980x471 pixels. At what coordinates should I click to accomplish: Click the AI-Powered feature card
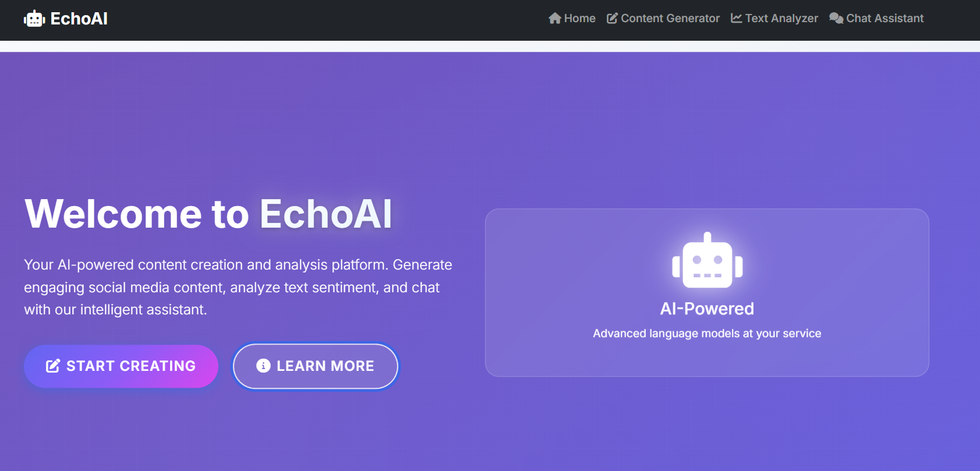click(x=707, y=292)
